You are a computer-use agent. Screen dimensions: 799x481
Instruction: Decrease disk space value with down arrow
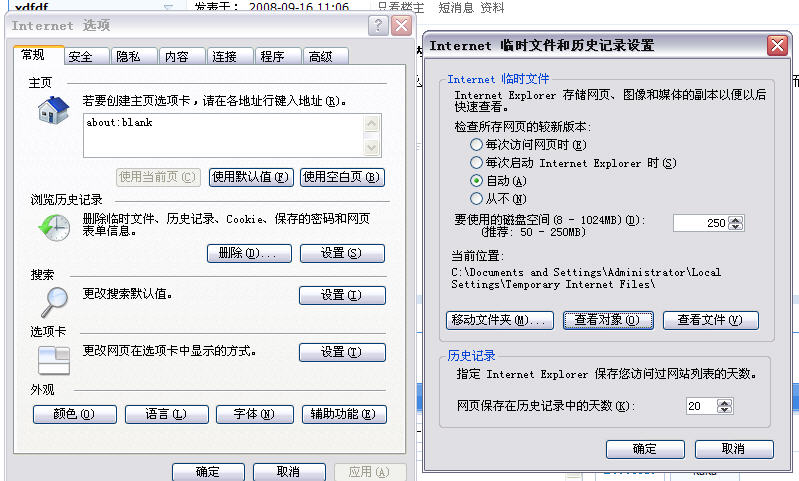coord(736,227)
